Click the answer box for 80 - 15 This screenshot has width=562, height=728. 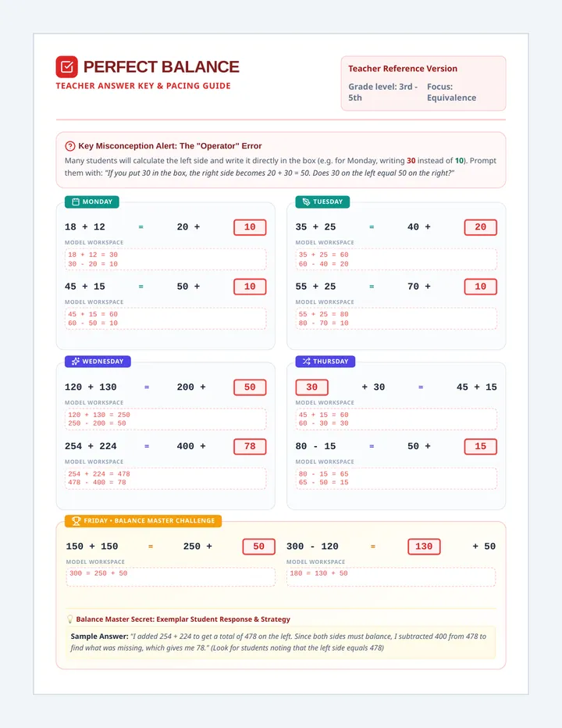coord(481,447)
